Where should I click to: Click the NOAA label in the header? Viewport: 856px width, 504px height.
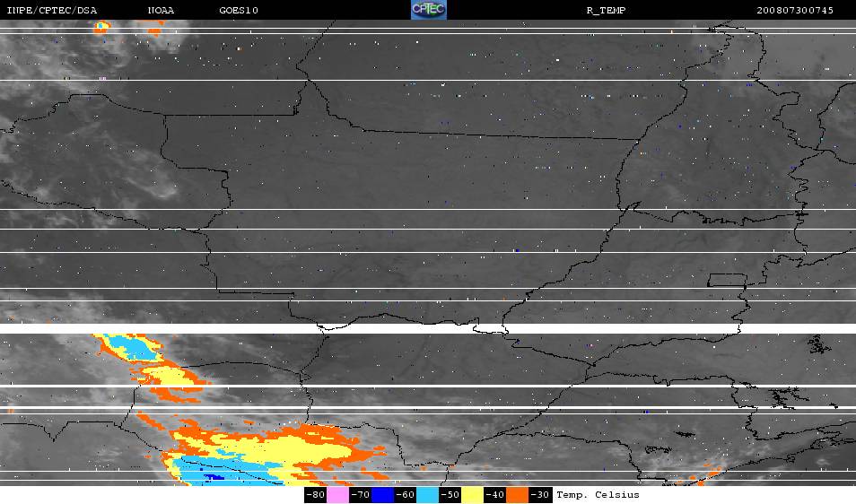click(161, 11)
